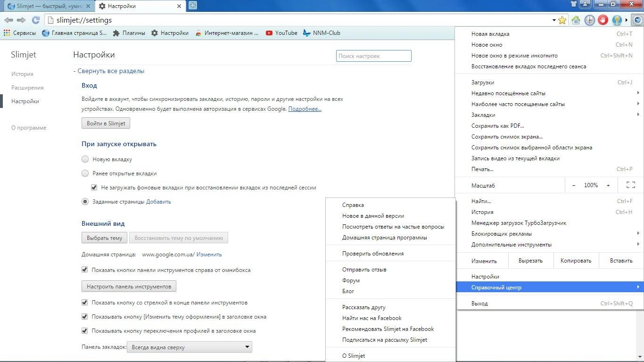Expand the Блокировщик рекламы submenu
This screenshot has height=362, width=644.
pyautogui.click(x=550, y=234)
